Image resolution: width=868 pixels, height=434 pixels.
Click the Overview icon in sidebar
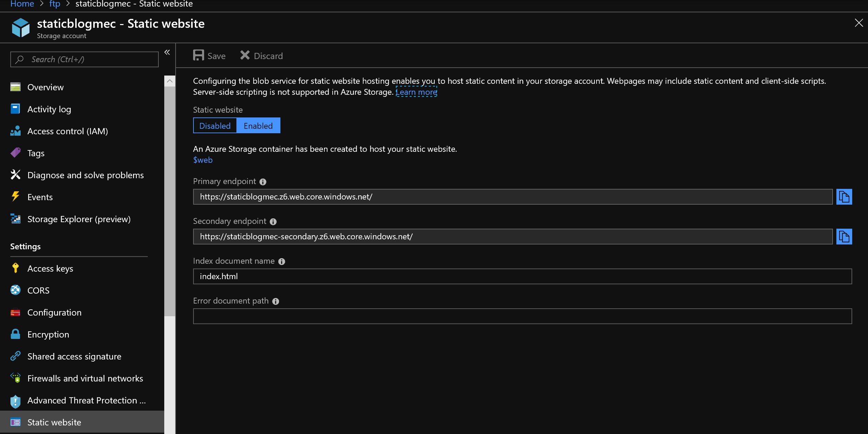tap(15, 87)
